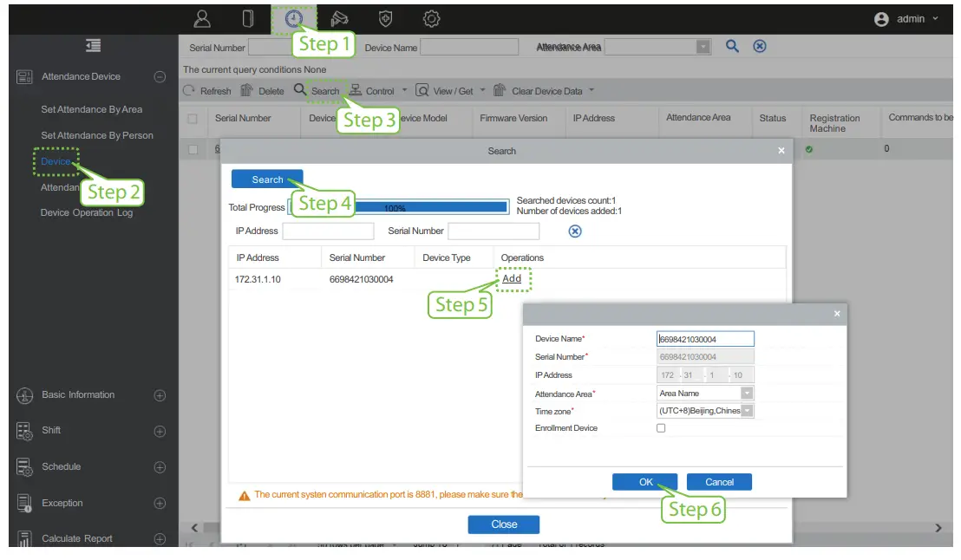Click the Exception sidebar icon
This screenshot has height=560, width=961.
coord(24,503)
